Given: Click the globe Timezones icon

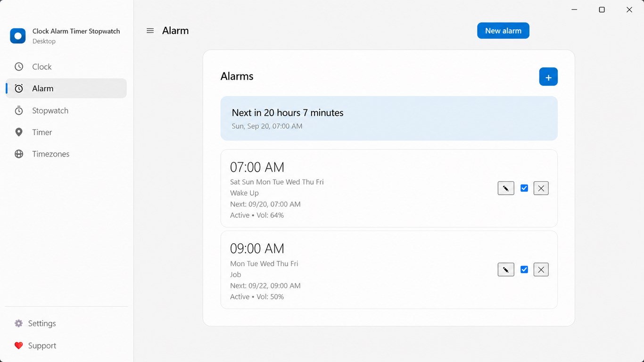Looking at the screenshot, I should (x=19, y=154).
